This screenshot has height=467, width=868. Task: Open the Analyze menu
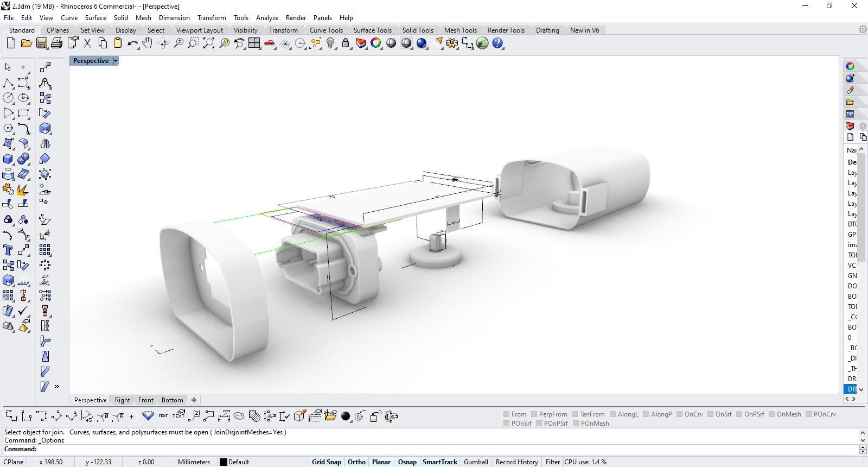(267, 18)
